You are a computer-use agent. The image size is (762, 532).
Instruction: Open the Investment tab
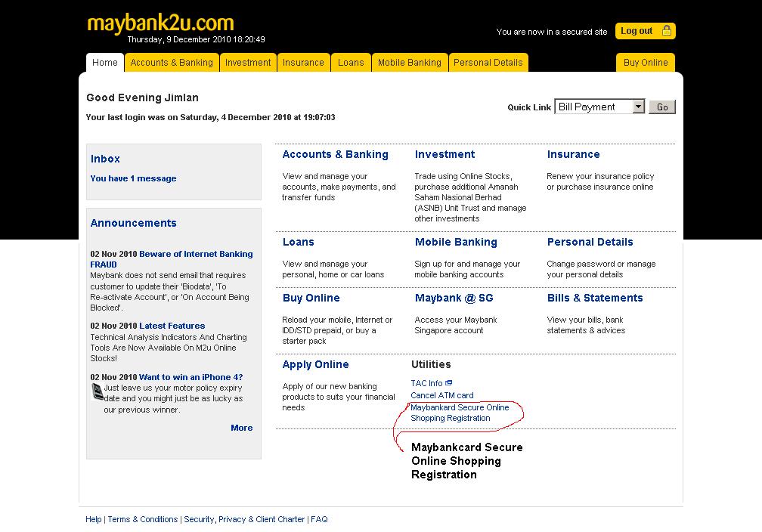click(x=248, y=63)
